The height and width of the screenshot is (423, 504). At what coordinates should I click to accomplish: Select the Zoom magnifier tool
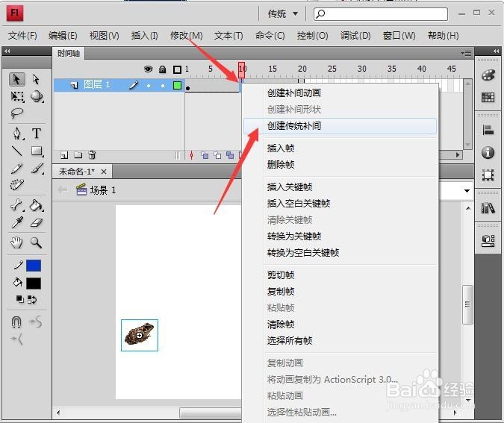click(x=36, y=242)
